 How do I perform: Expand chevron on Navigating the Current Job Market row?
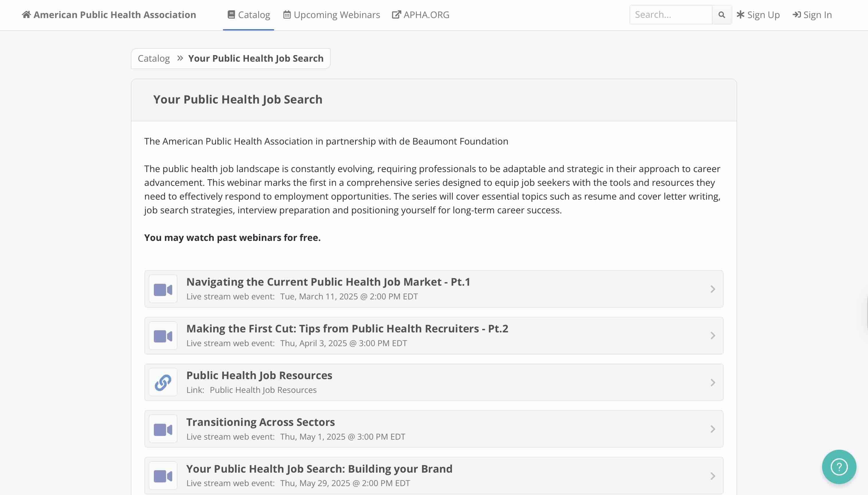click(712, 289)
